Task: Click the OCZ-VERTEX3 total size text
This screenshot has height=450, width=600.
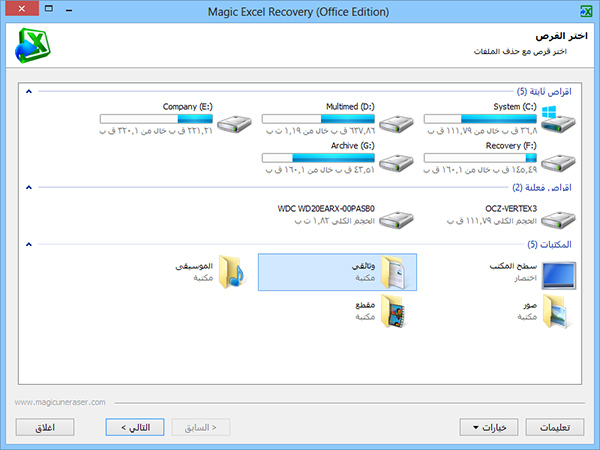Action: (492, 221)
